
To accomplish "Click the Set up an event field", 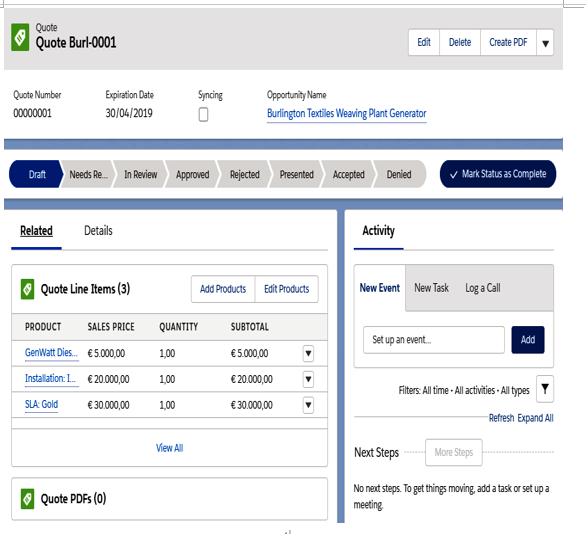I will click(434, 340).
